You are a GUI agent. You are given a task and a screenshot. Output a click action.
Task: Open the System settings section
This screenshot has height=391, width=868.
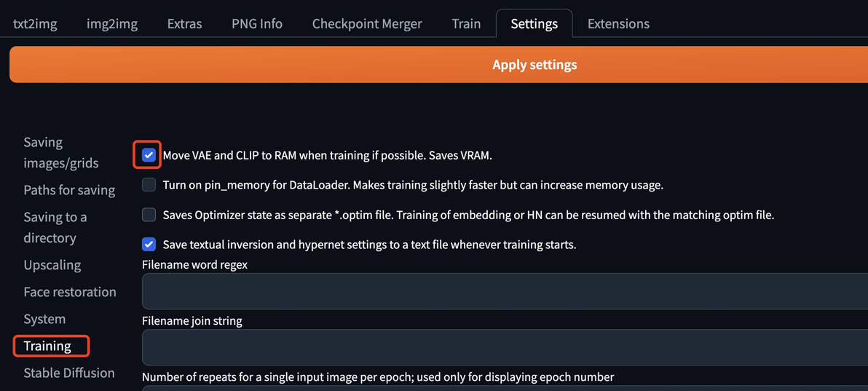pyautogui.click(x=44, y=319)
